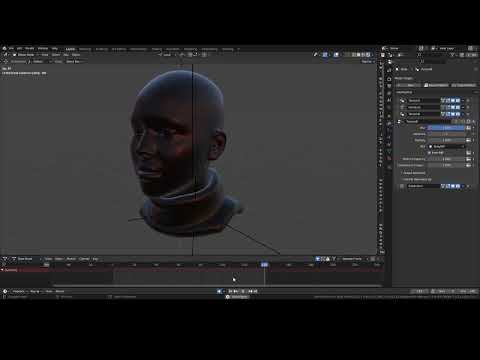Toggle viewport display of first modifier row
The image size is (480, 360).
click(x=453, y=100)
